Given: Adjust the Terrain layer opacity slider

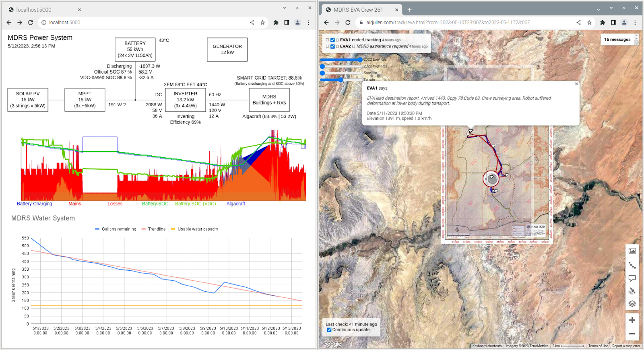Looking at the screenshot, I should (x=341, y=80).
